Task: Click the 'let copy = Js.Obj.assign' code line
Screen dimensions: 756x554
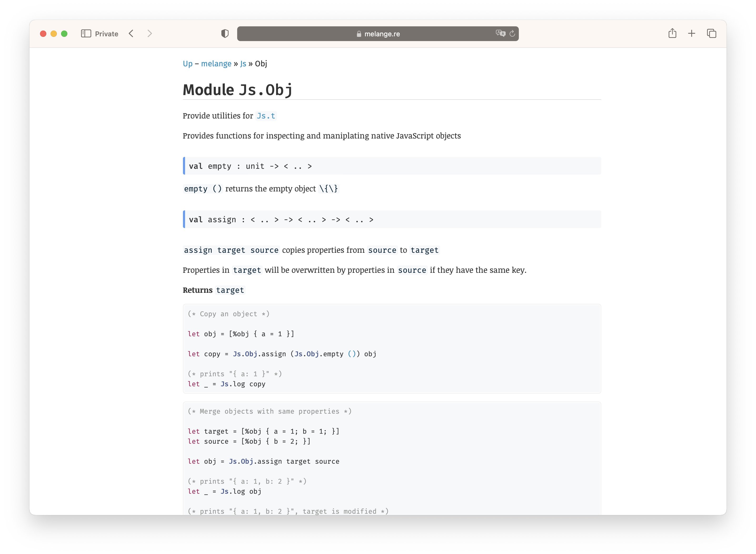Action: (x=282, y=354)
